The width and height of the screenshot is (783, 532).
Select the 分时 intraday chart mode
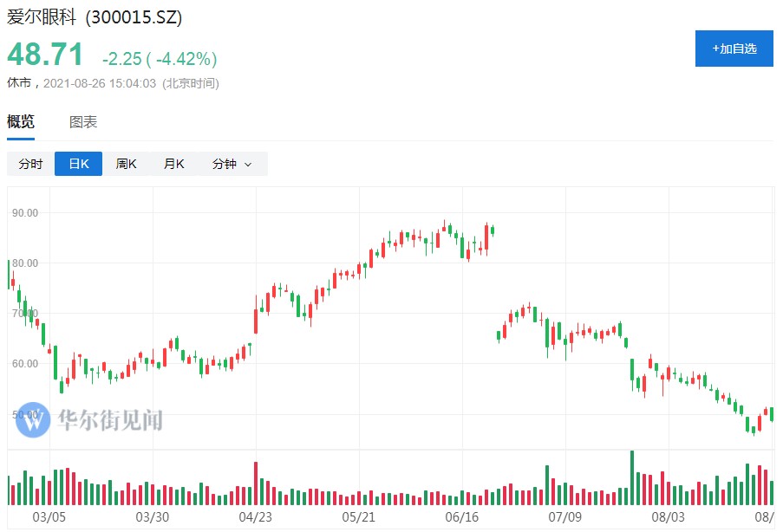click(30, 164)
